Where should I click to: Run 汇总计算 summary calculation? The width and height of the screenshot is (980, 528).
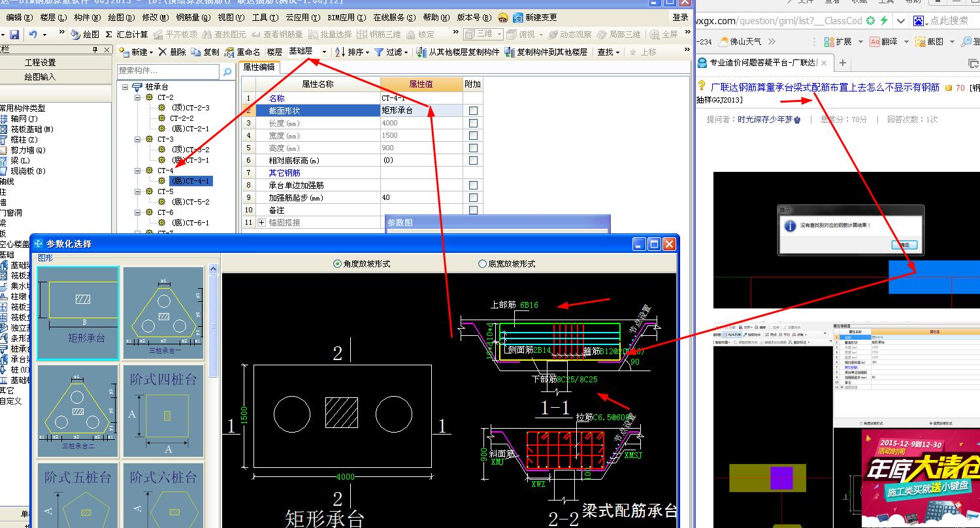(127, 34)
